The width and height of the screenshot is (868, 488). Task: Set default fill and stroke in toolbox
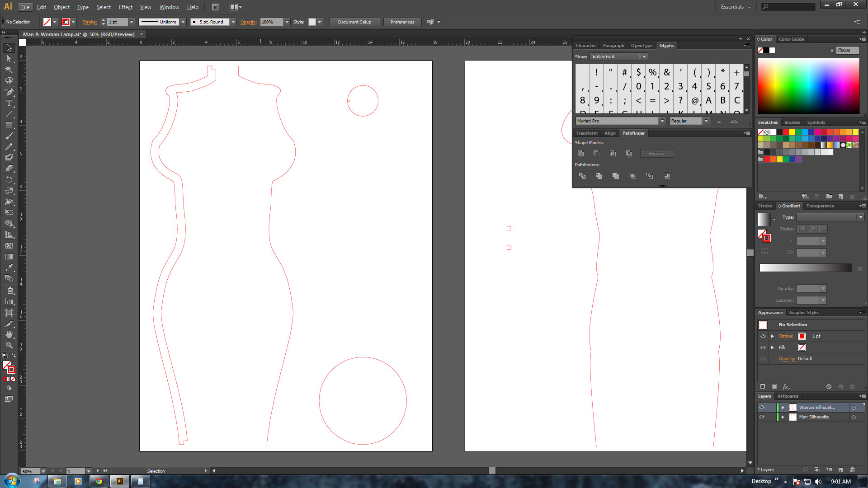pos(5,356)
